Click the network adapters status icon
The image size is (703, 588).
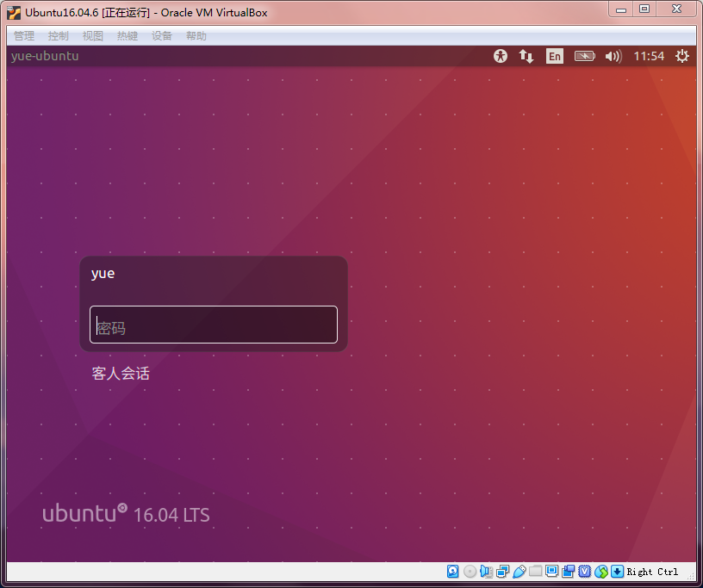(502, 572)
